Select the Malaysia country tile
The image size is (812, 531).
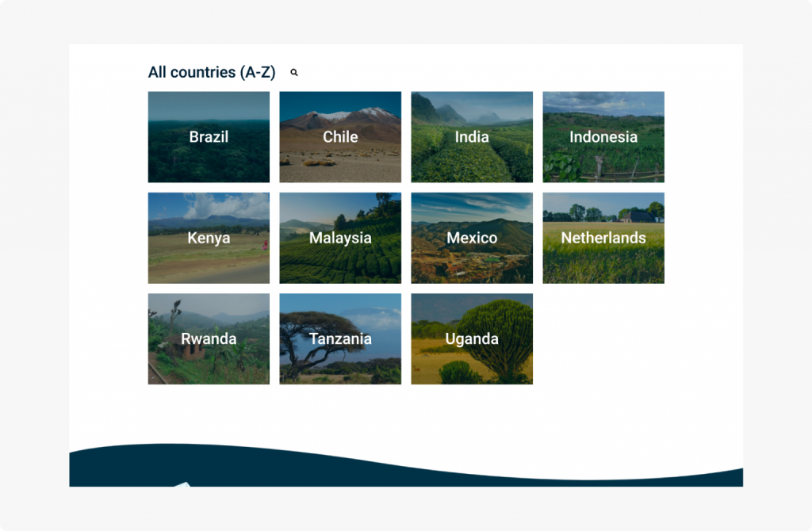[340, 238]
